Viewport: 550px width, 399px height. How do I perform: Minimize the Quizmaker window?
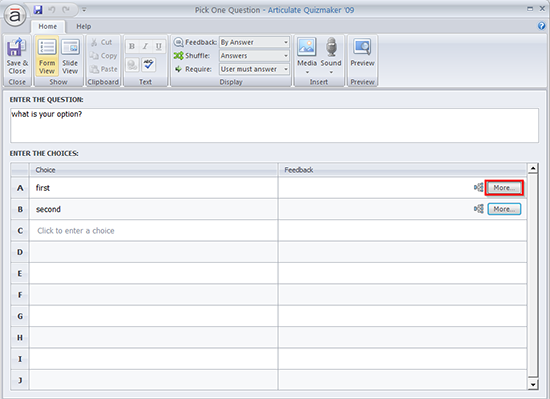tap(530, 9)
